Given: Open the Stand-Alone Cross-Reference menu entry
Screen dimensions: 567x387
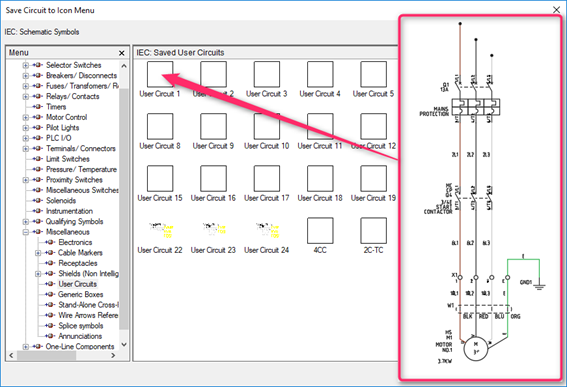Looking at the screenshot, I should pyautogui.click(x=89, y=305).
